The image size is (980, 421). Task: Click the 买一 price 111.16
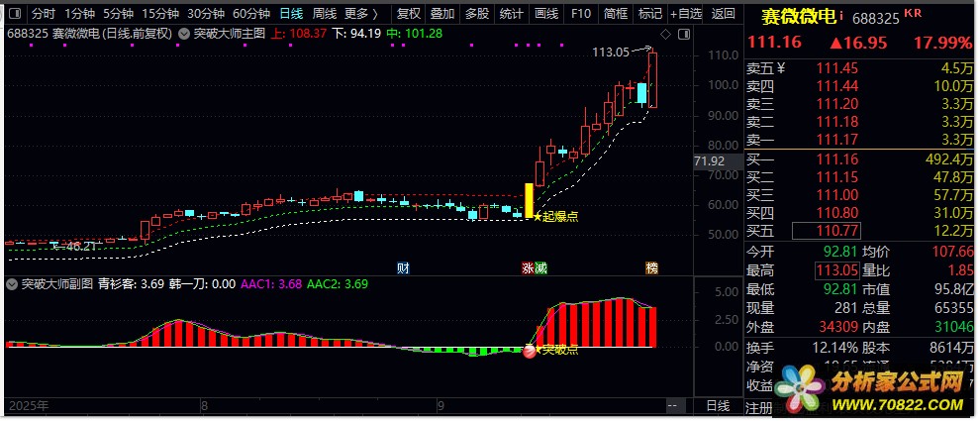(x=837, y=159)
